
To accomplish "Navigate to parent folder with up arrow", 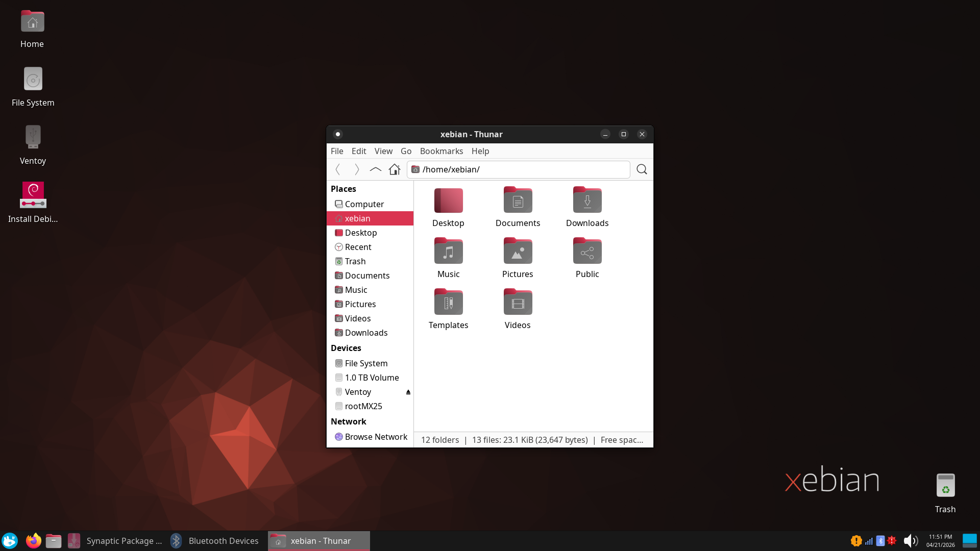I will [375, 169].
